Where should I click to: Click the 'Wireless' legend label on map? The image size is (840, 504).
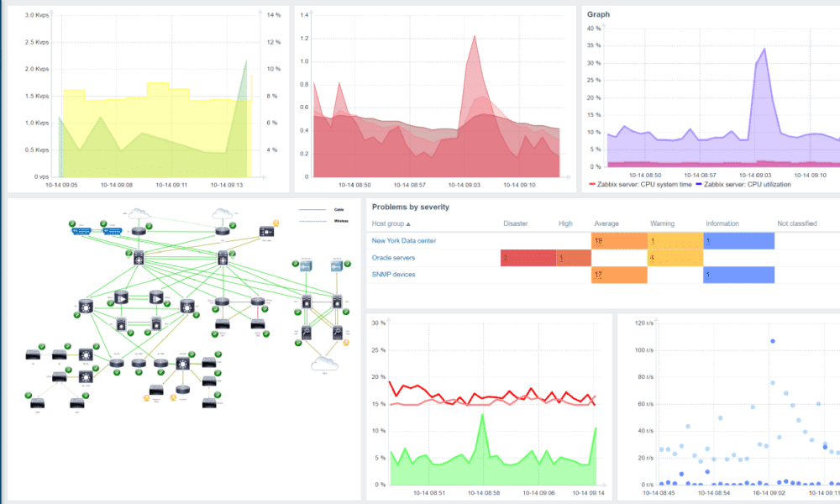tap(341, 221)
